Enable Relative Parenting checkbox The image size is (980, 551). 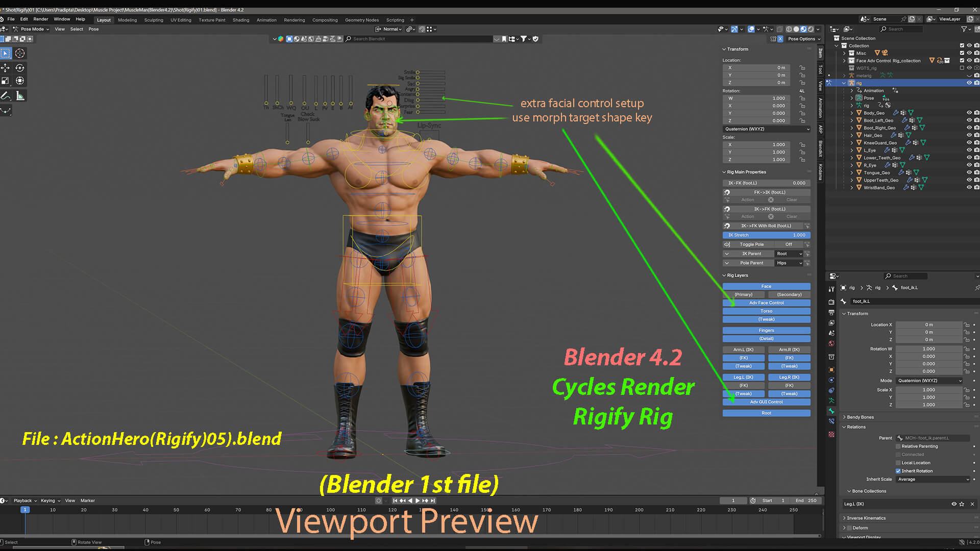[898, 446]
